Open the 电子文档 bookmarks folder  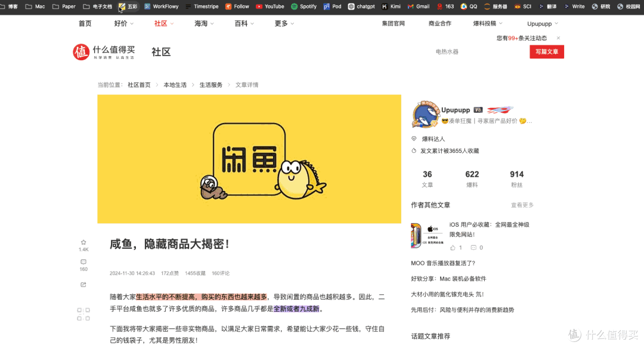(x=97, y=7)
